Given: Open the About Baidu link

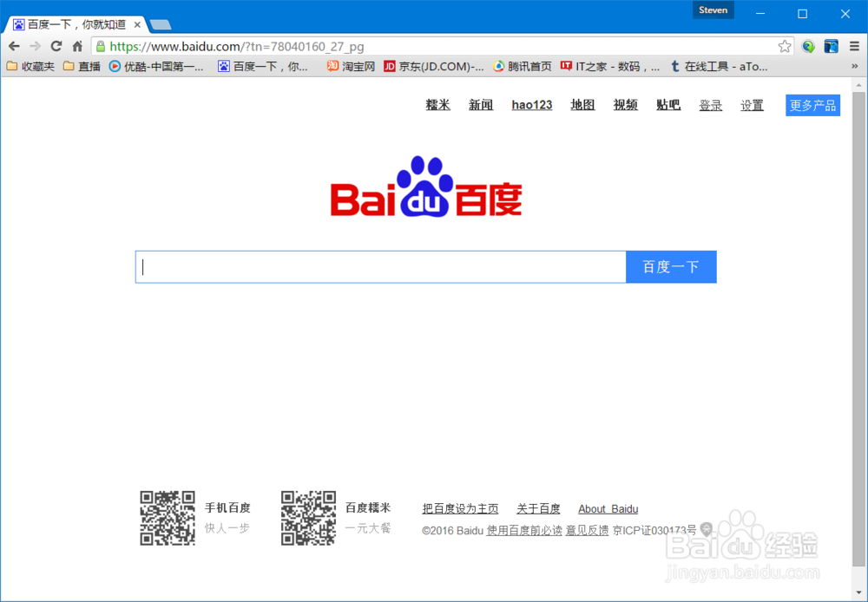Looking at the screenshot, I should point(608,508).
